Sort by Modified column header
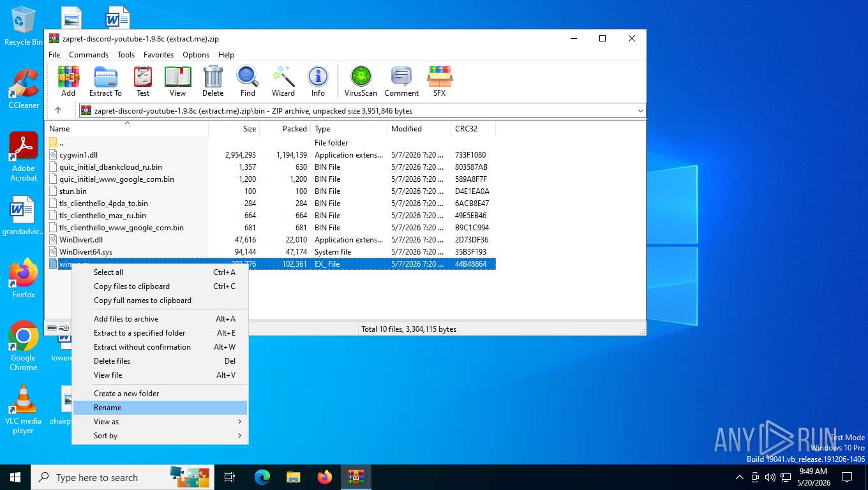The image size is (868, 490). point(419,129)
